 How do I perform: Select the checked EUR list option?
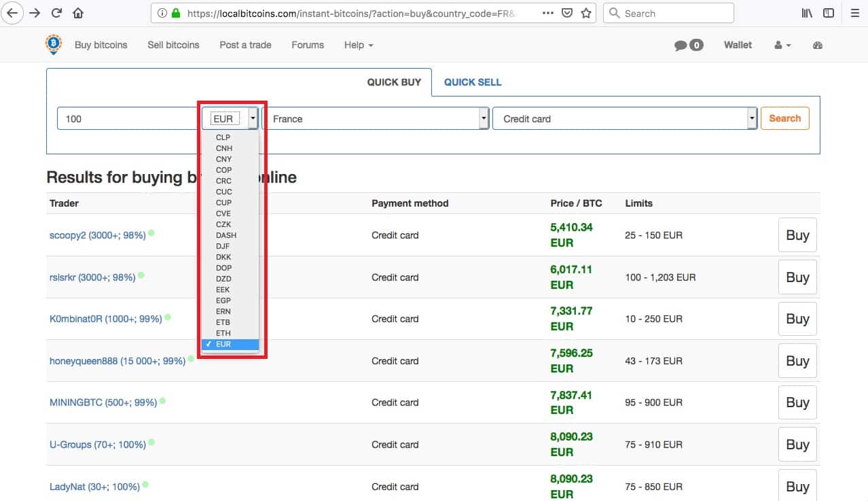coord(230,344)
